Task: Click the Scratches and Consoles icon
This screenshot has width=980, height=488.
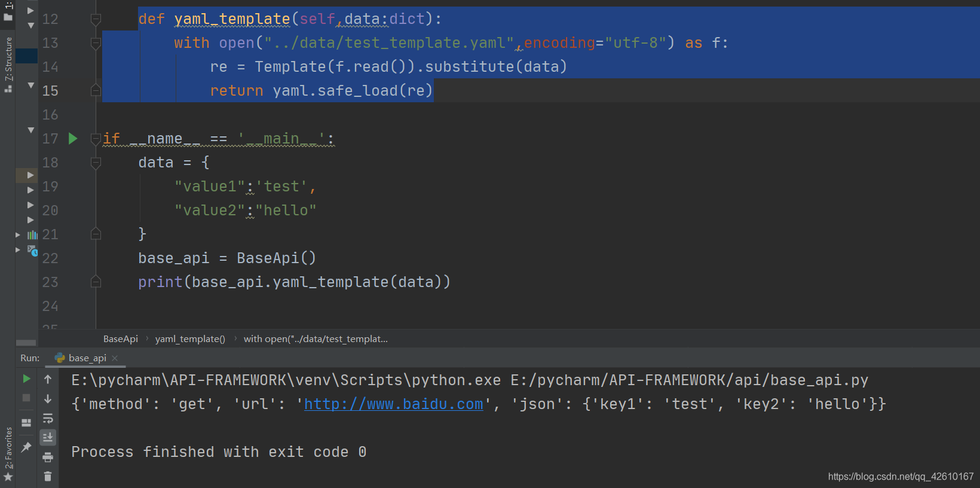Action: (32, 251)
